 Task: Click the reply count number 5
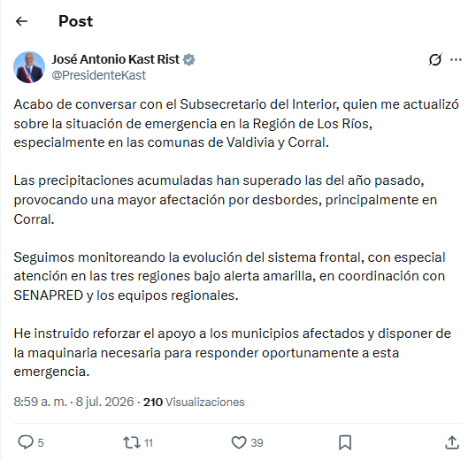pyautogui.click(x=41, y=442)
